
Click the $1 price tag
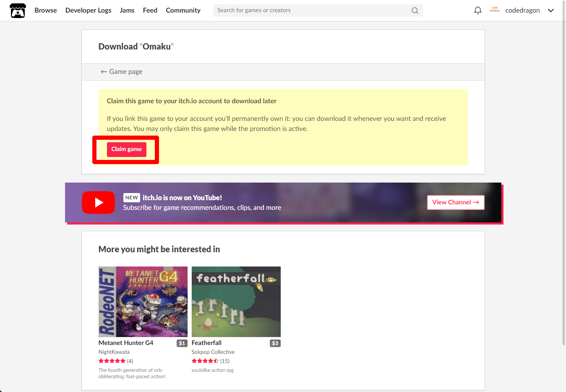pos(182,343)
